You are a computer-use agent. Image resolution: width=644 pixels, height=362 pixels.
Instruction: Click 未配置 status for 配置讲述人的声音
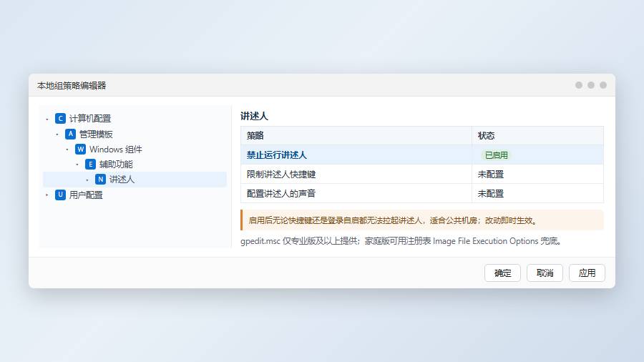pos(490,194)
